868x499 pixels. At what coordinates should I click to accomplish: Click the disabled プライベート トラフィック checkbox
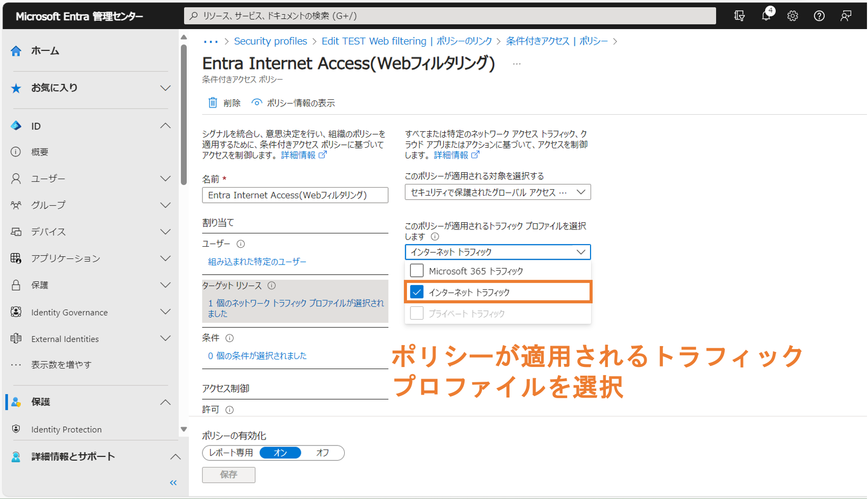[417, 313]
